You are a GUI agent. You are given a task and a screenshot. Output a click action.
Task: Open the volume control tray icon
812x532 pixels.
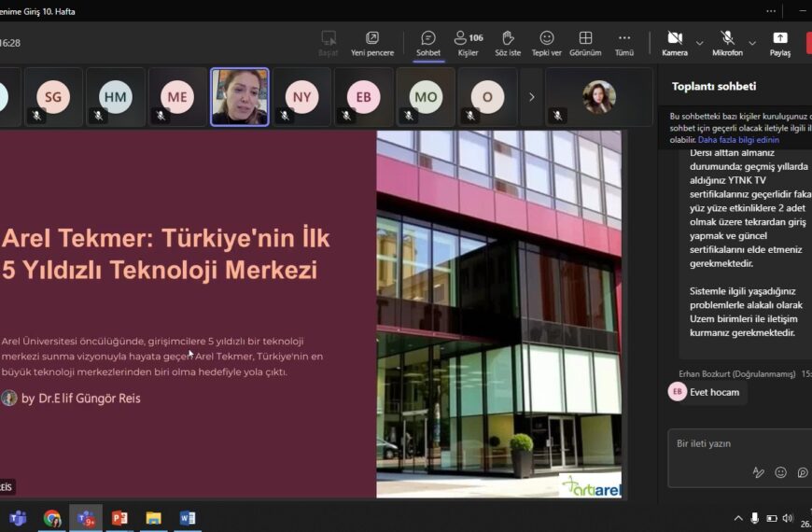[x=788, y=518]
